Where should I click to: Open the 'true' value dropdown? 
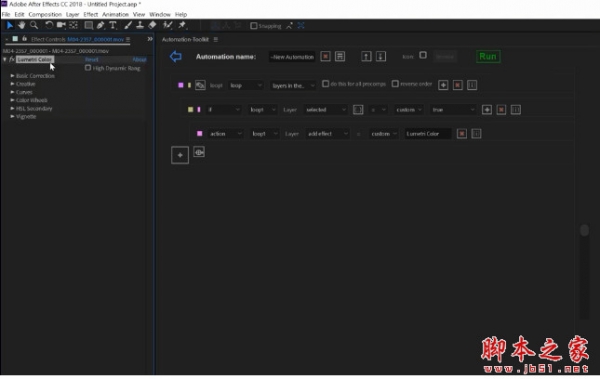click(453, 110)
